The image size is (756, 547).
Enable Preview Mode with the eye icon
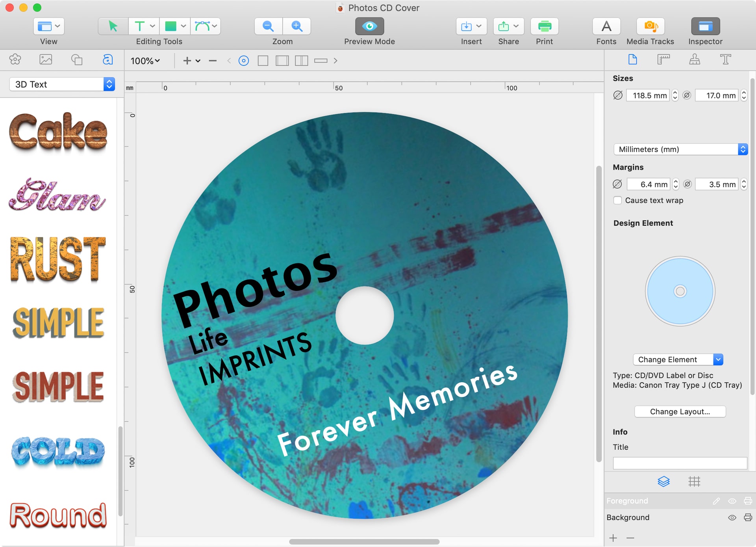click(x=369, y=26)
